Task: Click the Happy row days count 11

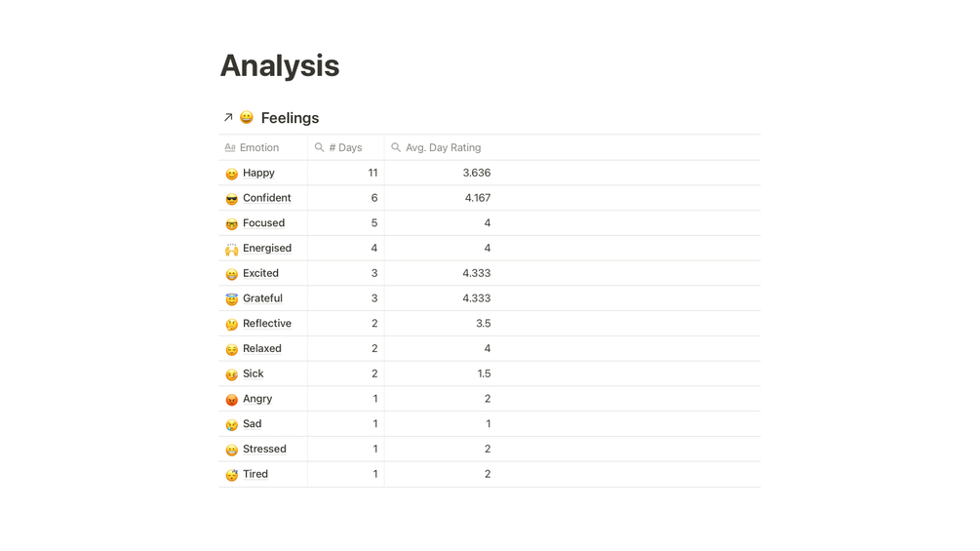Action: point(372,173)
